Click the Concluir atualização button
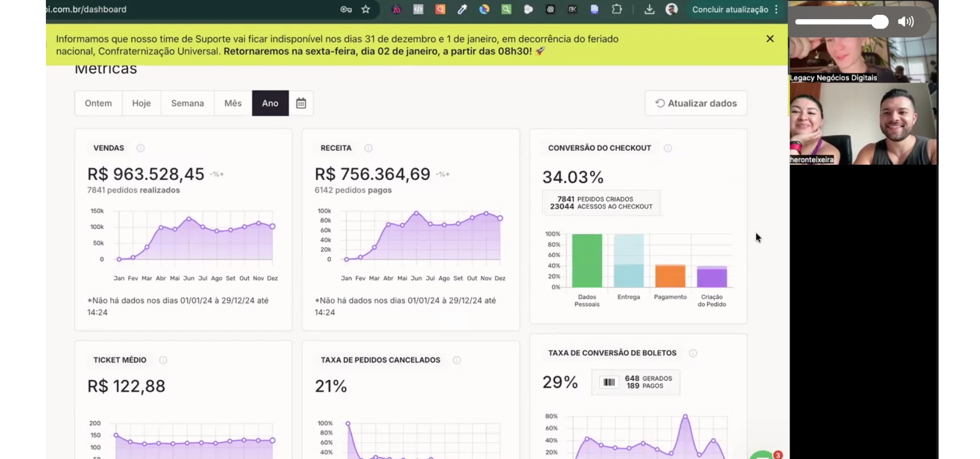 pos(730,9)
